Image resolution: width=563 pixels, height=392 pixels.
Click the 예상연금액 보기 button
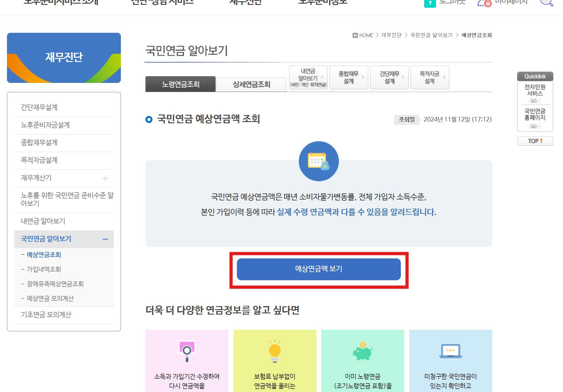(318, 269)
